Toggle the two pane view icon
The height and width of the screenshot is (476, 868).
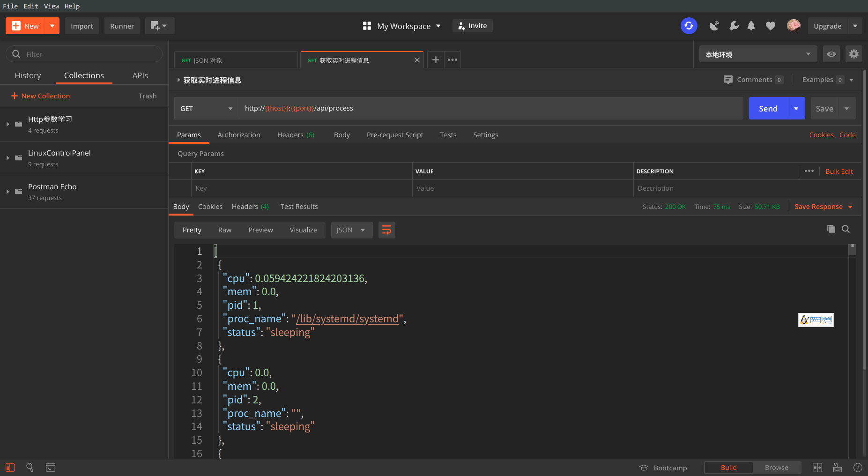tap(817, 468)
